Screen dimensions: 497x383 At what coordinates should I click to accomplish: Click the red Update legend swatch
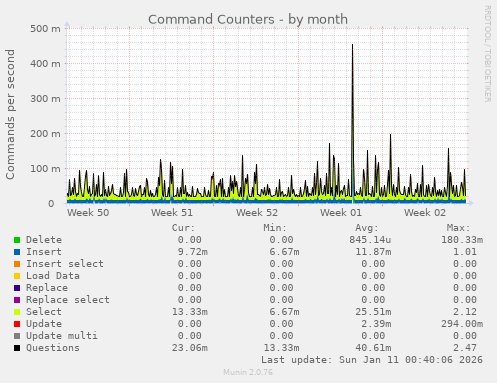click(x=17, y=324)
